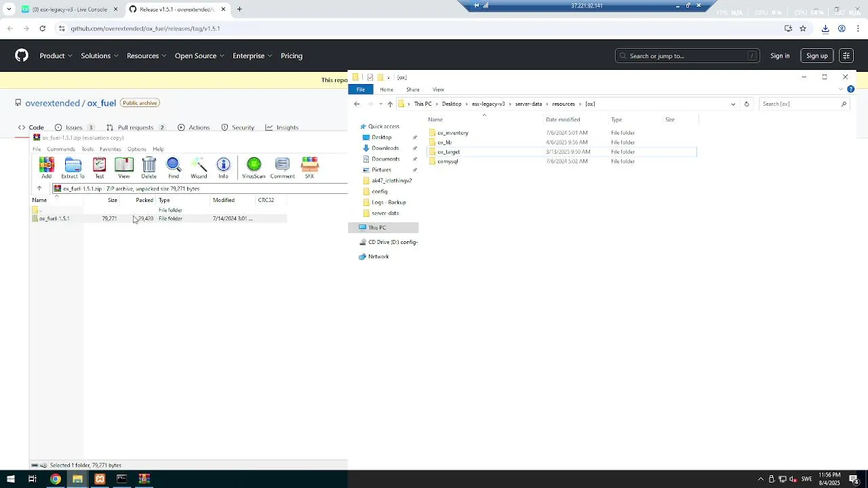Open the Options menu in WinRAR
Image resolution: width=868 pixels, height=488 pixels.
(136, 149)
